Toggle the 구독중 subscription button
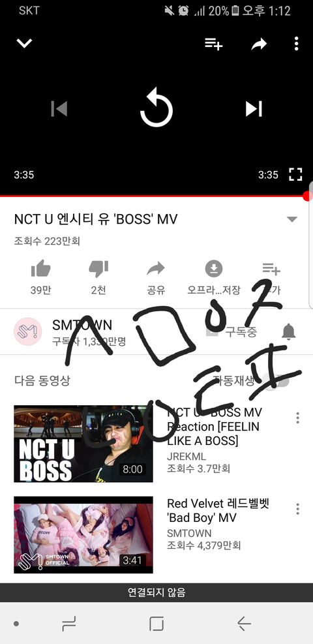313x644 pixels. tap(232, 332)
